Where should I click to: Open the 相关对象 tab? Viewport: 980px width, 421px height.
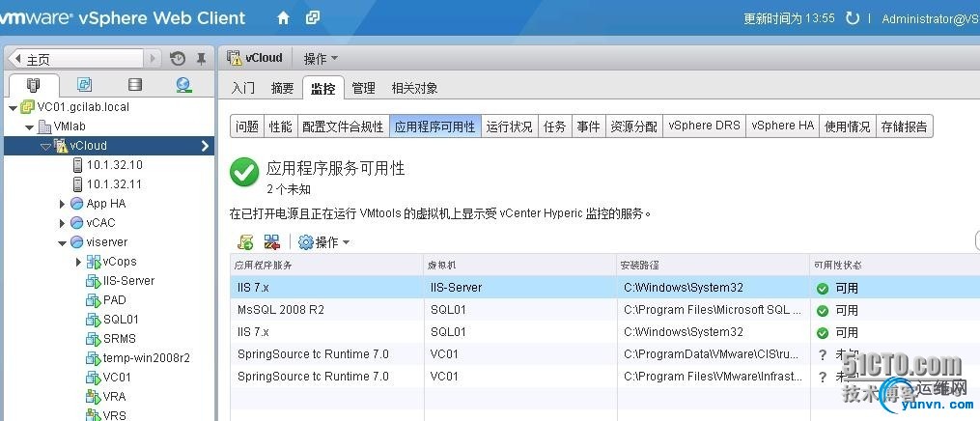tap(414, 88)
